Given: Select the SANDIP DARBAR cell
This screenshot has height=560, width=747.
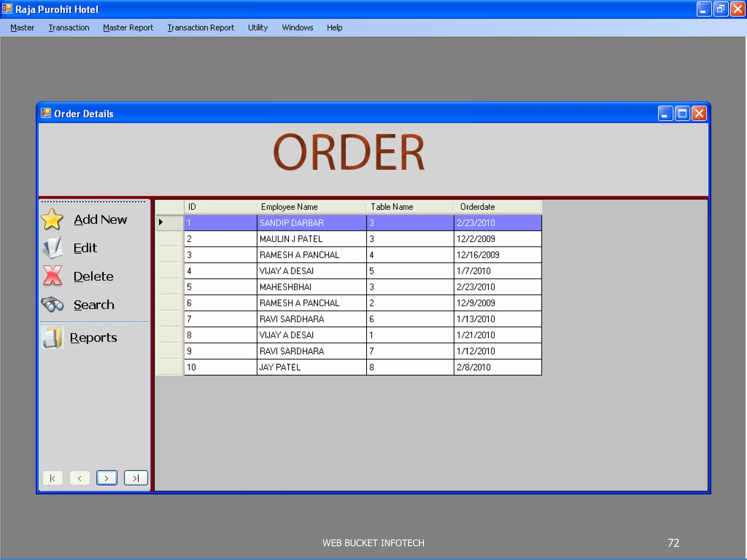Looking at the screenshot, I should [x=311, y=223].
